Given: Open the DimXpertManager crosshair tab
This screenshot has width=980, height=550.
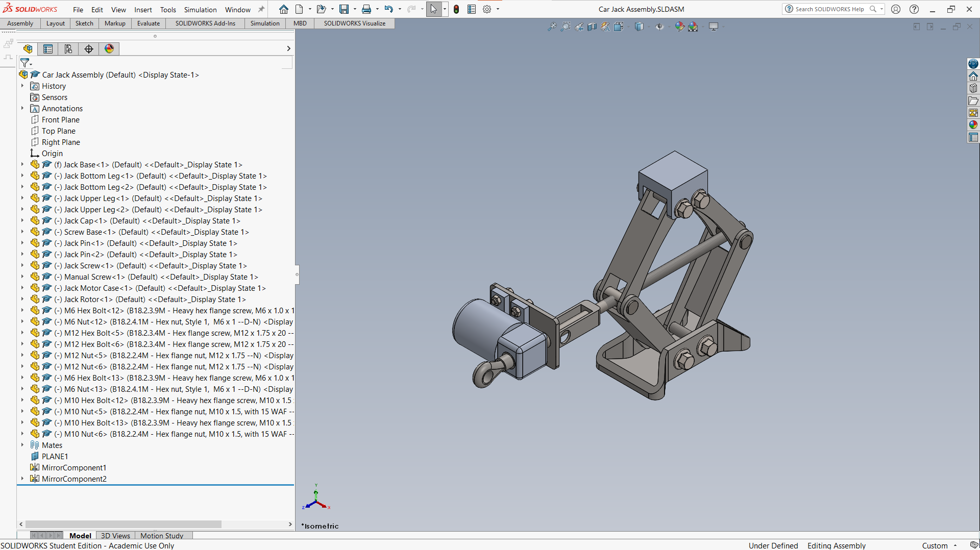Looking at the screenshot, I should [89, 48].
